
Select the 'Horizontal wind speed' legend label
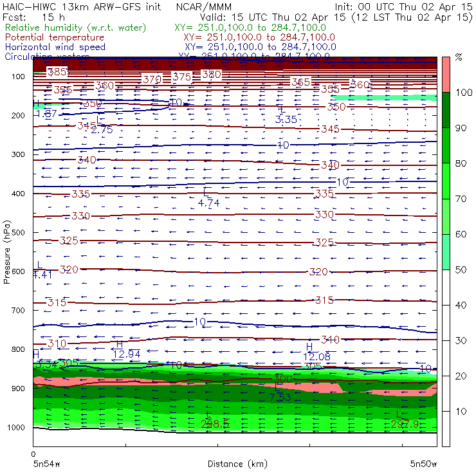[x=55, y=47]
